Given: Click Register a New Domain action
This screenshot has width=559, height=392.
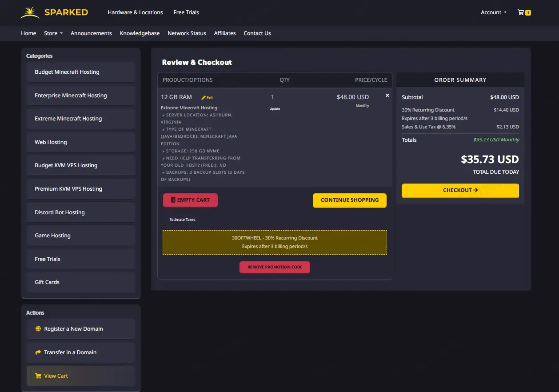Looking at the screenshot, I should 80,329.
